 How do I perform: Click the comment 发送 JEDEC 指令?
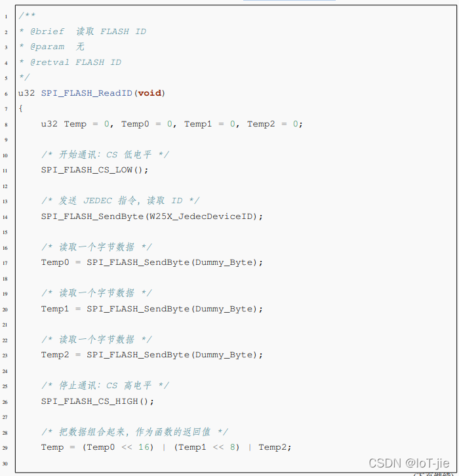(x=121, y=201)
